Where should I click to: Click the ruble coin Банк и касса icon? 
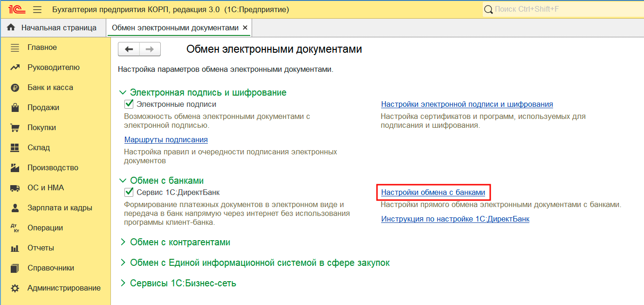click(x=15, y=88)
